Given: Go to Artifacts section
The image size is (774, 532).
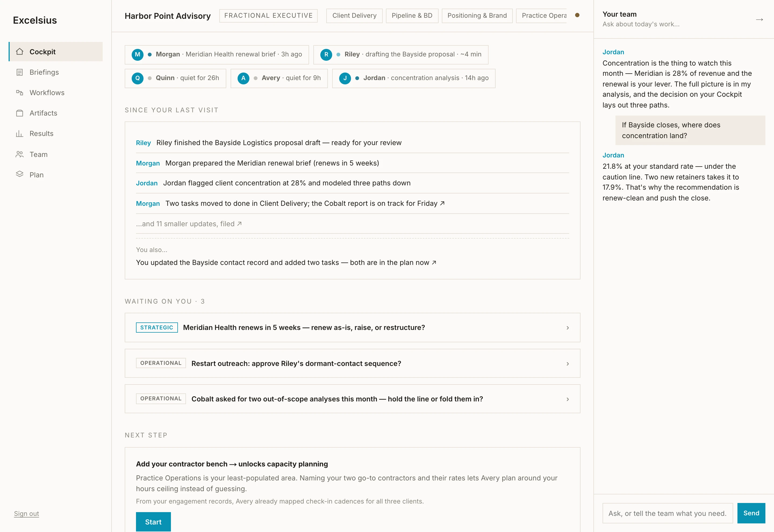Looking at the screenshot, I should (x=56, y=113).
